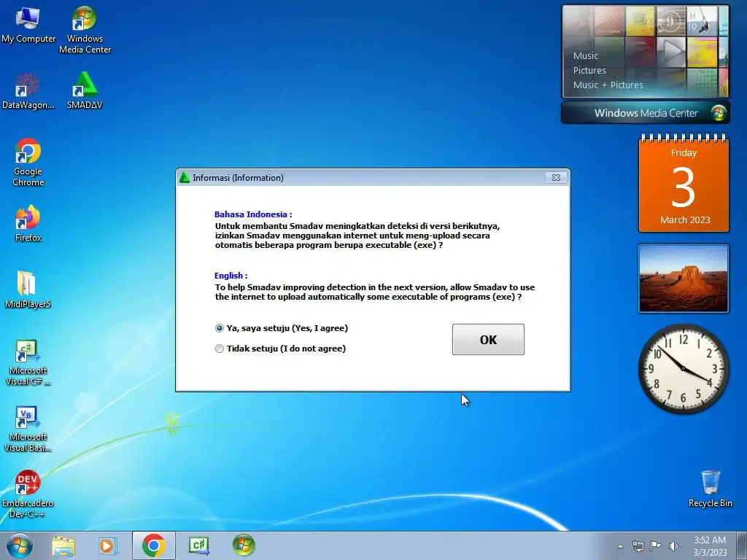Open the Recycle Bin
Viewport: 747px width, 560px height.
[x=710, y=489]
